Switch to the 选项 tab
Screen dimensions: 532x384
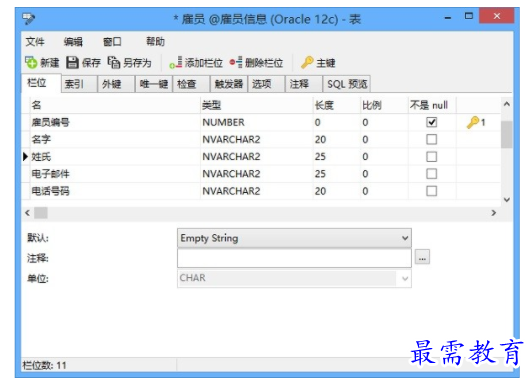pyautogui.click(x=266, y=84)
